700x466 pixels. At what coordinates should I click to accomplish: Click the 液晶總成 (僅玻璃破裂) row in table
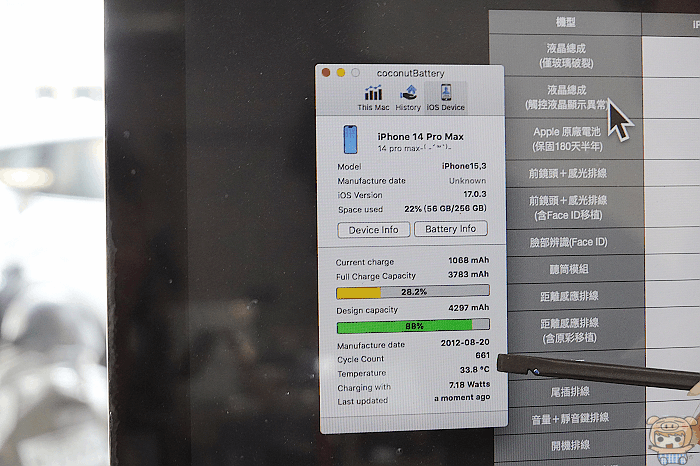click(566, 55)
